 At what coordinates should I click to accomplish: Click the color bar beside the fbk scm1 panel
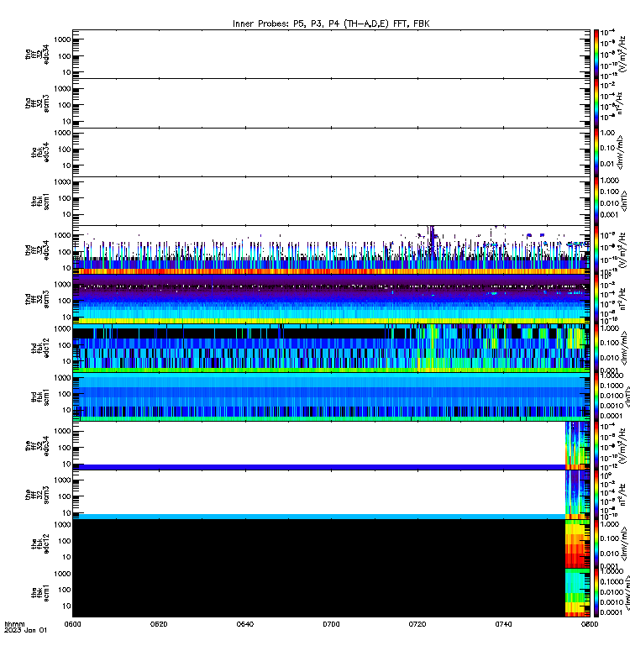point(596,593)
